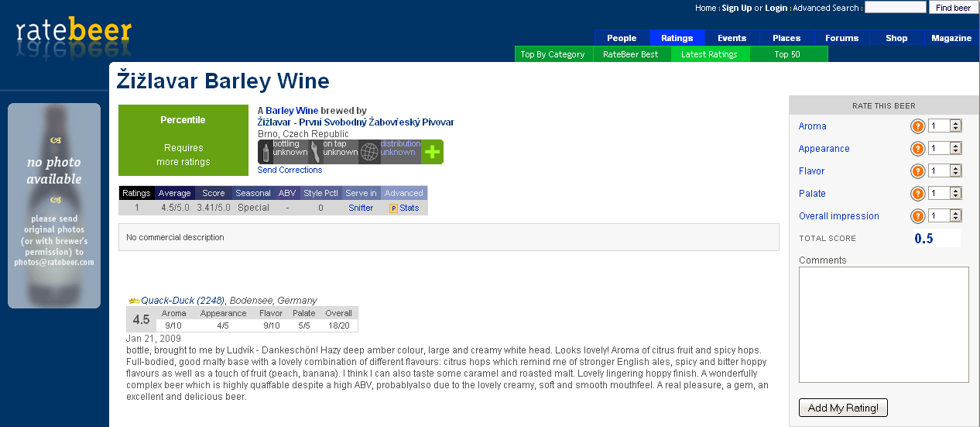Click the Aroma rating label link
Image resolution: width=980 pixels, height=427 pixels.
(813, 126)
